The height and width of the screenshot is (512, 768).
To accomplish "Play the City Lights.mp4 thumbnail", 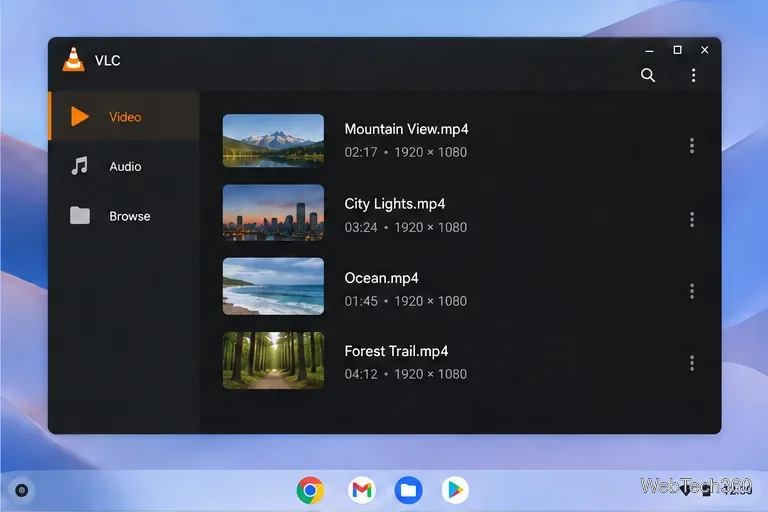I will click(x=273, y=213).
